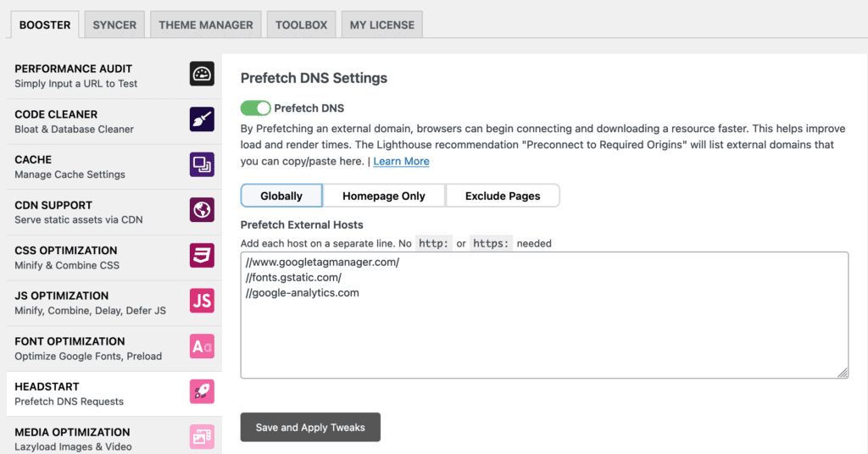Select Headstart section title
Screen dimensions: 868x454
point(47,386)
